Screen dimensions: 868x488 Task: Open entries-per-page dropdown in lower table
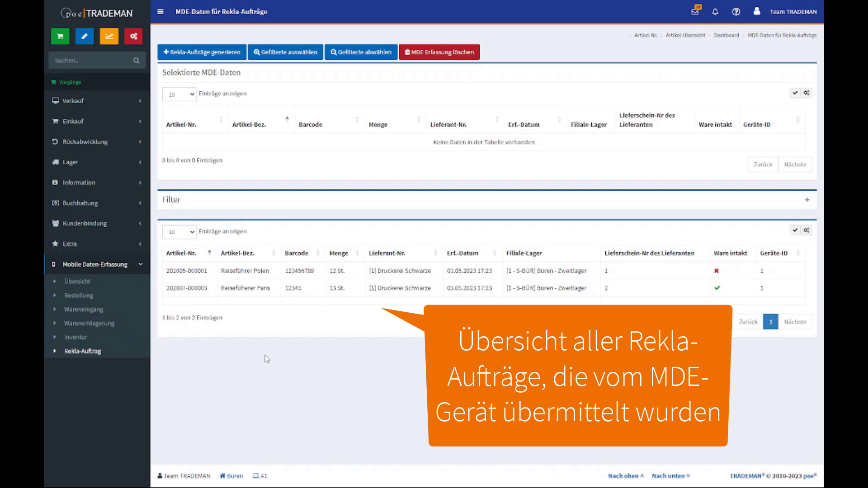click(179, 232)
